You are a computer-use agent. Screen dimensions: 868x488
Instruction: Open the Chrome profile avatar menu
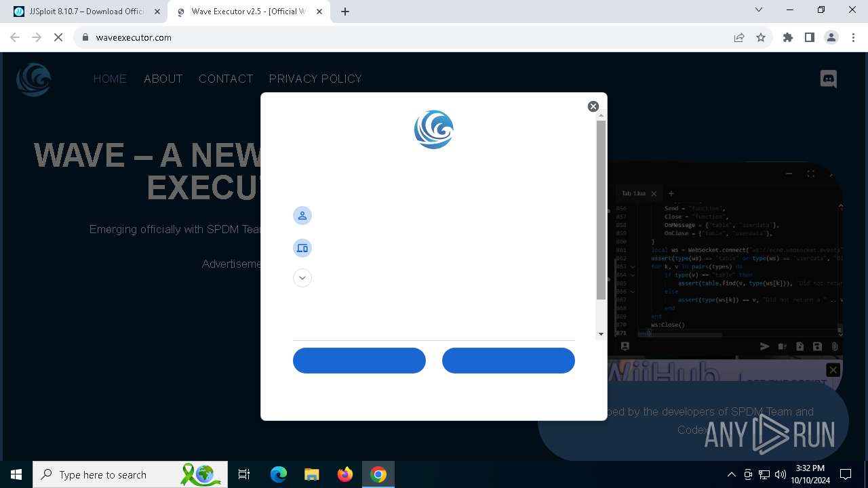click(x=831, y=37)
